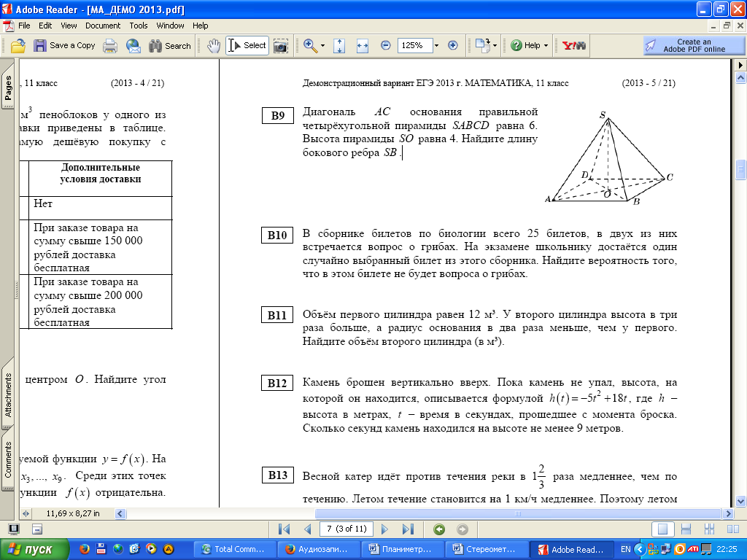Click the grayed Next View button
747x560 pixels.
tap(462, 529)
